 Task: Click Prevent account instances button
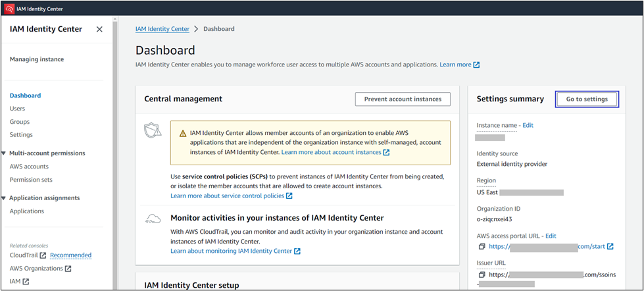coord(403,99)
